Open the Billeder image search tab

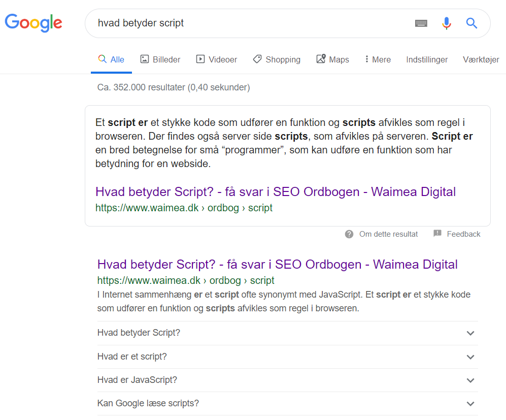(x=160, y=59)
